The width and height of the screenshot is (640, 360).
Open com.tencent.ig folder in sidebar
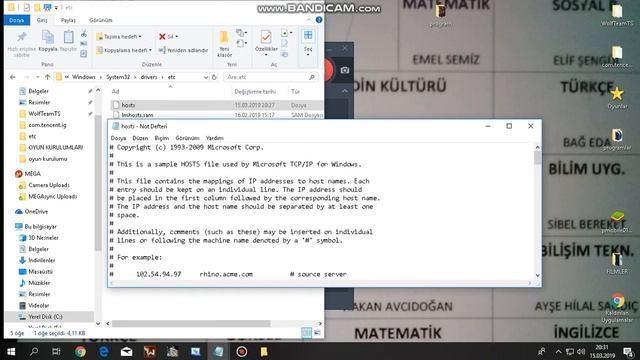47,125
